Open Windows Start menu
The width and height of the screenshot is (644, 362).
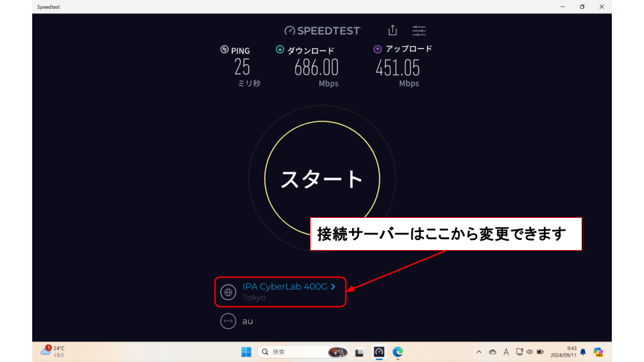(x=246, y=352)
